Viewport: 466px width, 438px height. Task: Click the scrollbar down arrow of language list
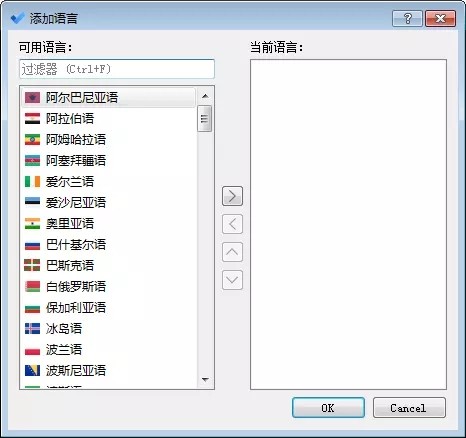click(x=205, y=380)
